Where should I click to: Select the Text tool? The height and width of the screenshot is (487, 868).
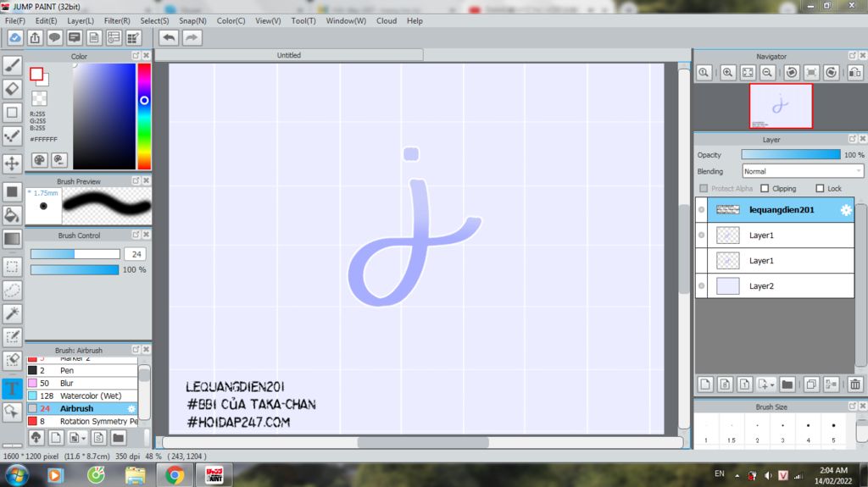[x=12, y=388]
